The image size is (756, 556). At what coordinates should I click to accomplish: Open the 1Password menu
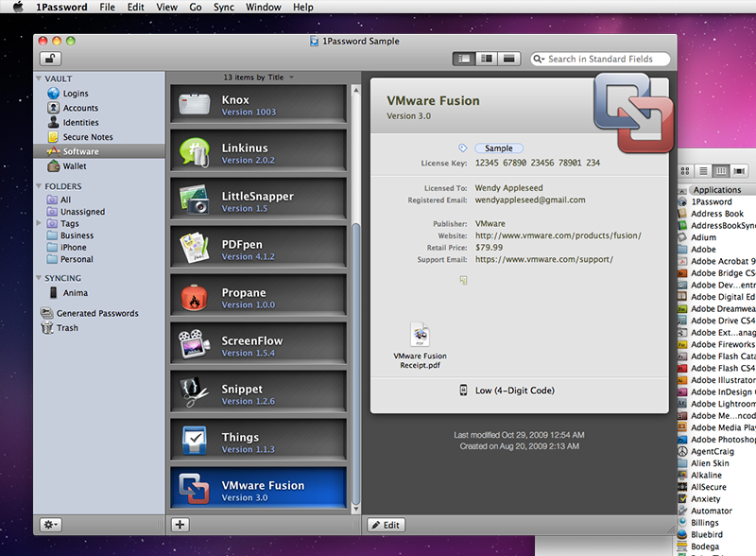[61, 7]
